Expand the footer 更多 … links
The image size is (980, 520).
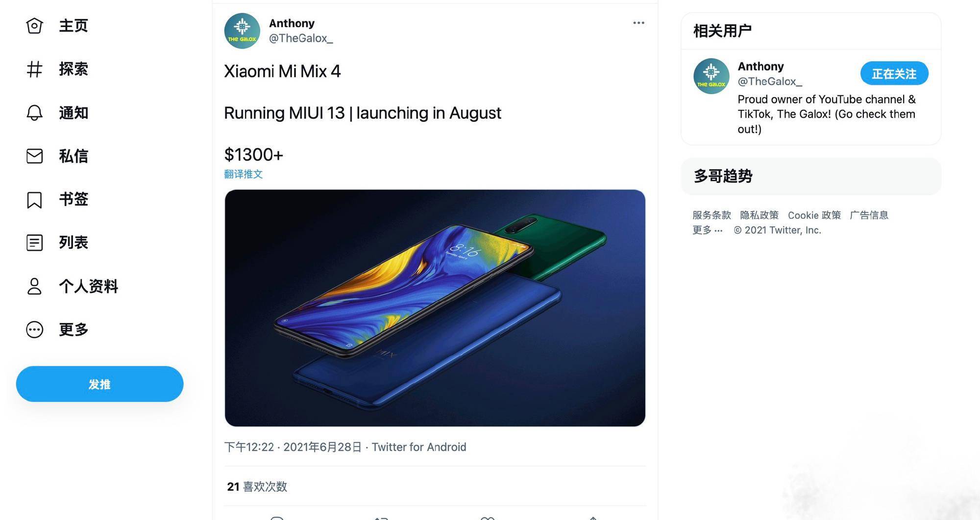click(x=707, y=230)
